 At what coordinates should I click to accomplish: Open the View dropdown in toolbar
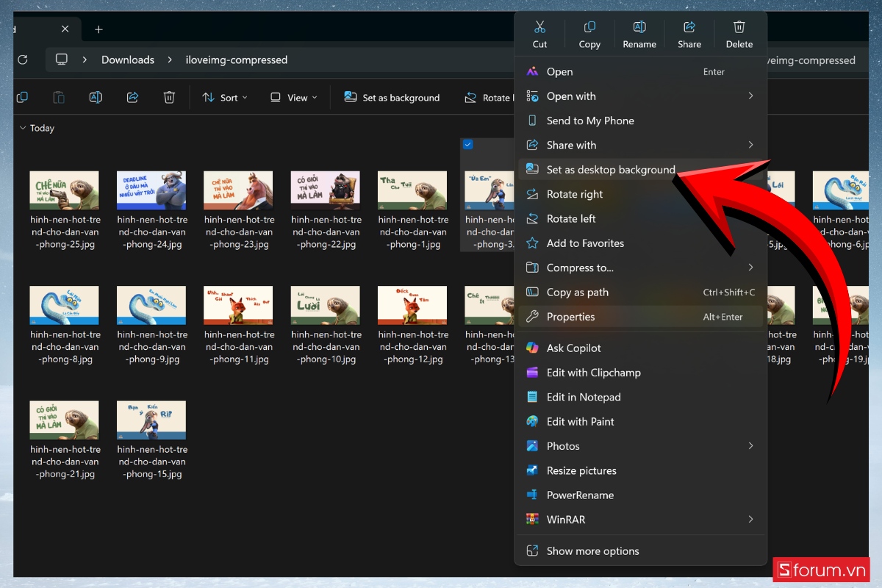point(293,98)
